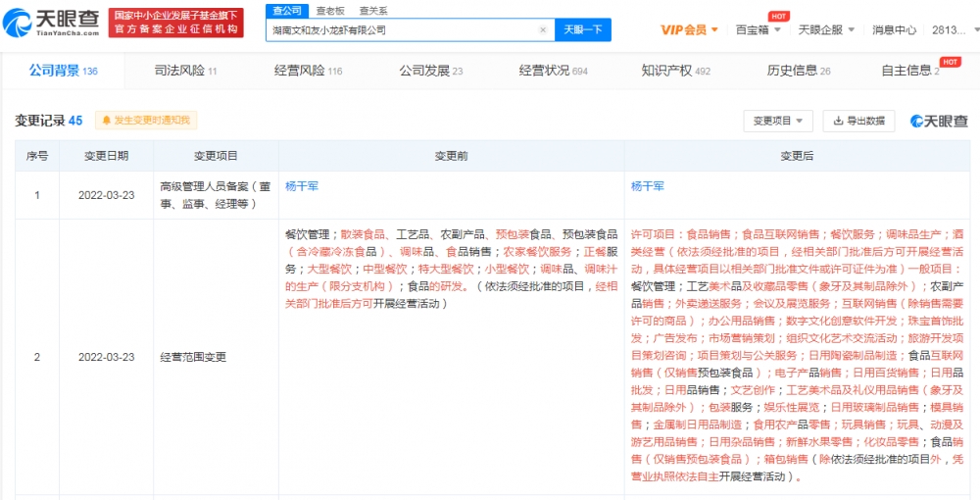This screenshot has height=500, width=980.
Task: Open the 知识产权 tab
Action: coord(675,71)
